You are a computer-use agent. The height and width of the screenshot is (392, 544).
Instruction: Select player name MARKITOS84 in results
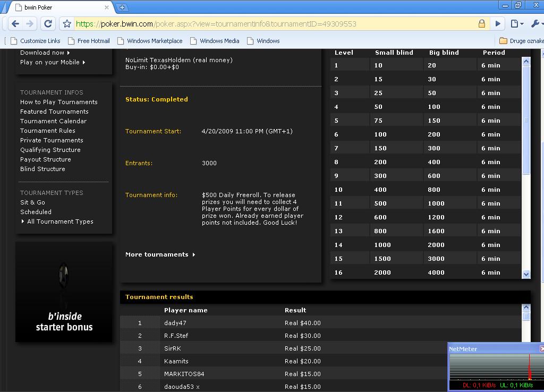pyautogui.click(x=184, y=374)
